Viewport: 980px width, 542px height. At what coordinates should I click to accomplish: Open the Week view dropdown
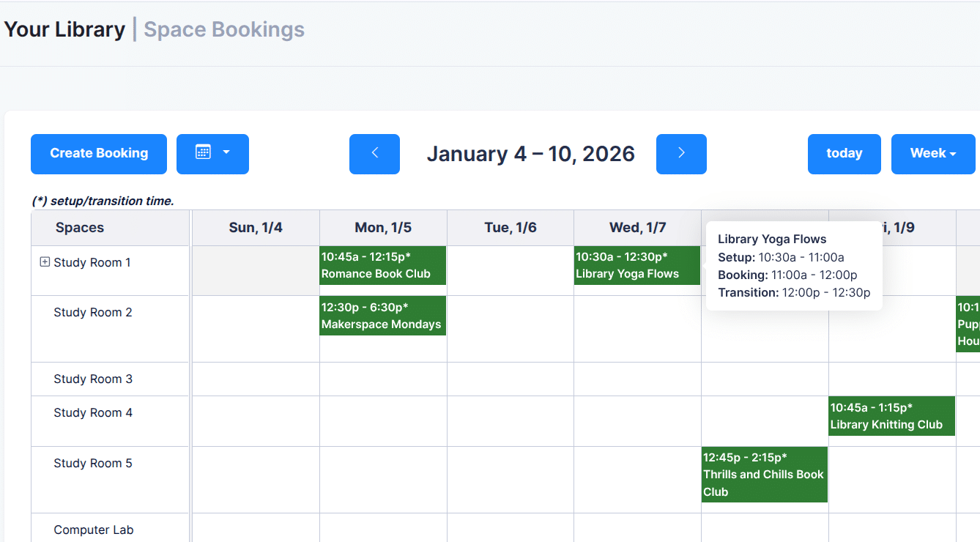(932, 154)
